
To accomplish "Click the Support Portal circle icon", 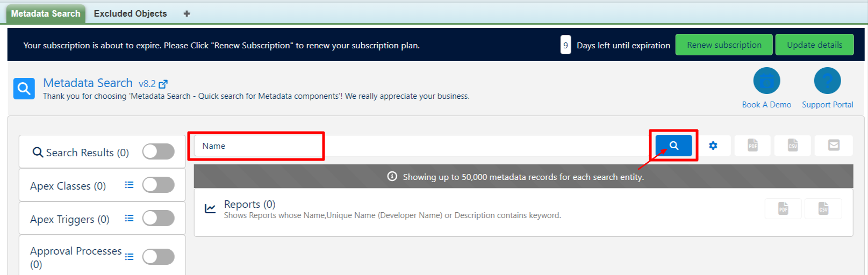I will point(827,81).
